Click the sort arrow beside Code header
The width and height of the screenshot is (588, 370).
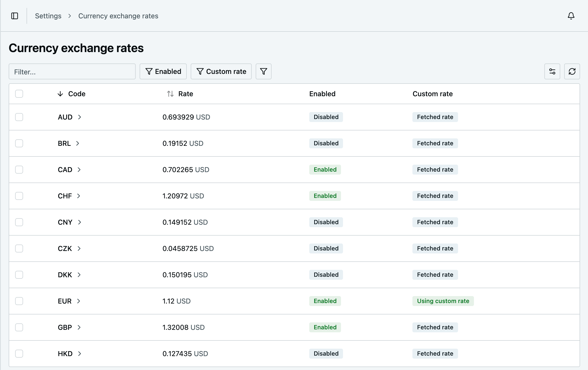(60, 94)
